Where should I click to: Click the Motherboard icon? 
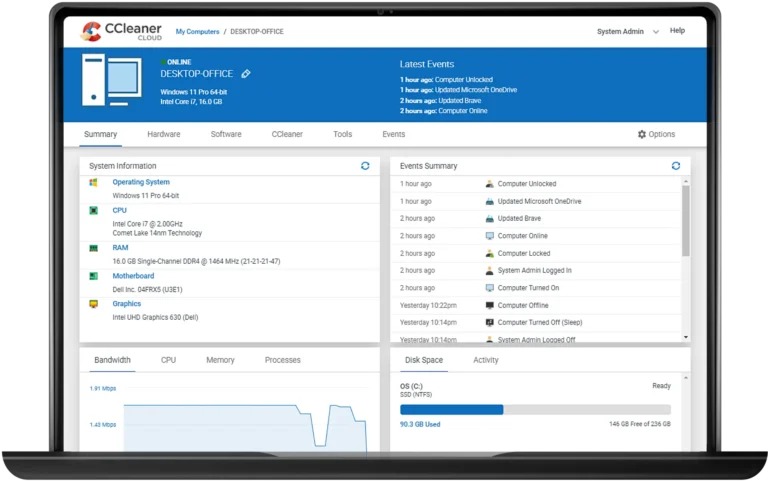94,276
